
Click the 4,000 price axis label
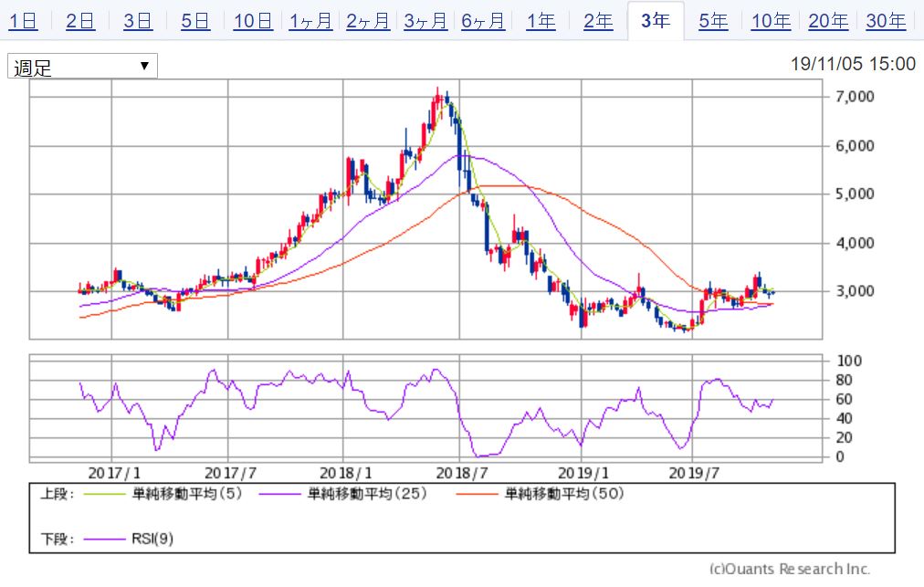point(855,243)
